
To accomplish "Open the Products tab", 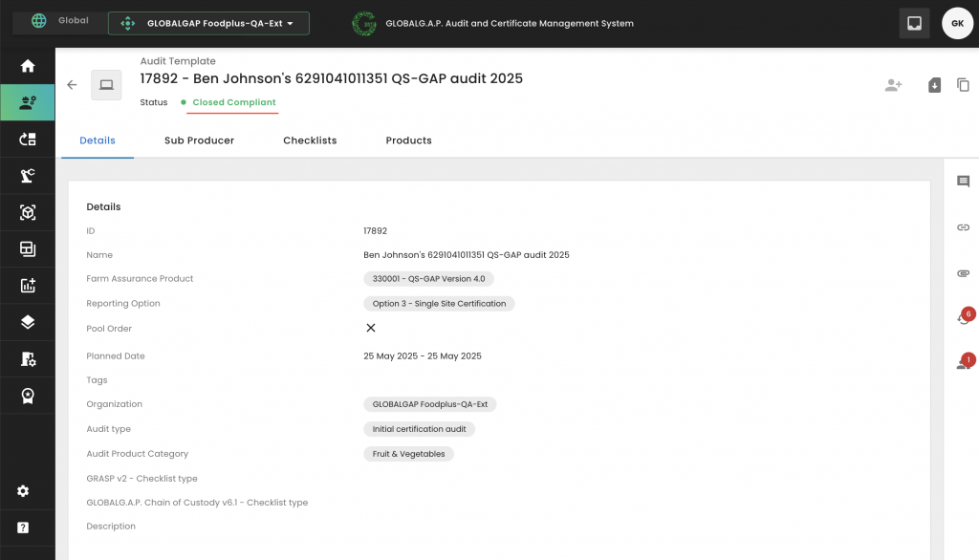I will 408,140.
